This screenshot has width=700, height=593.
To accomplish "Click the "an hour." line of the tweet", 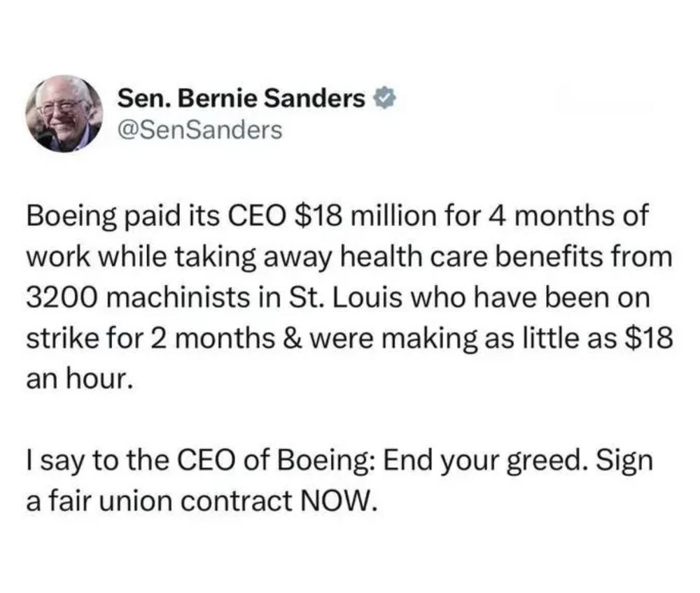I will (x=80, y=379).
